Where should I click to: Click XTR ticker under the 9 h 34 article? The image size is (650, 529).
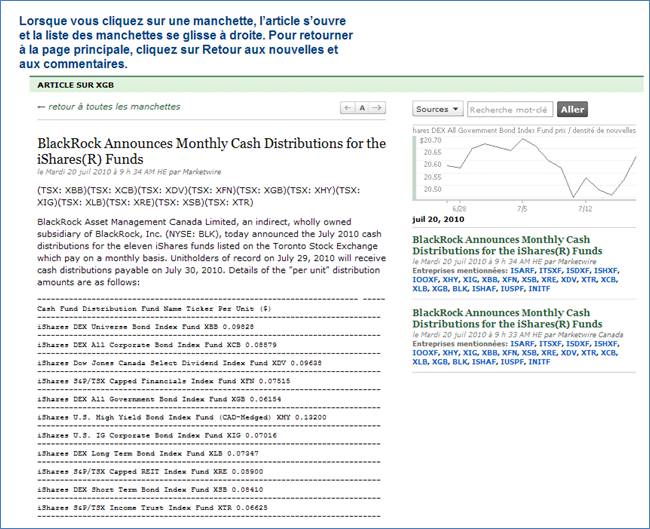pyautogui.click(x=588, y=280)
